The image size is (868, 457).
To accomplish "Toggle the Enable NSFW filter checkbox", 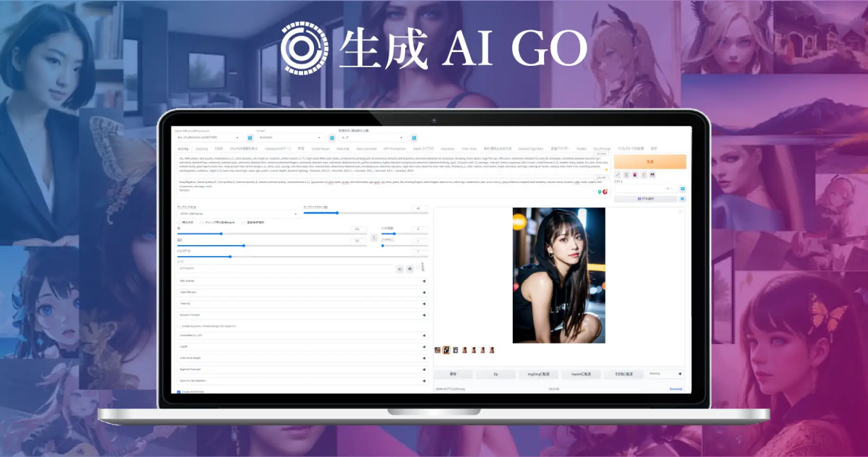I will tap(179, 392).
